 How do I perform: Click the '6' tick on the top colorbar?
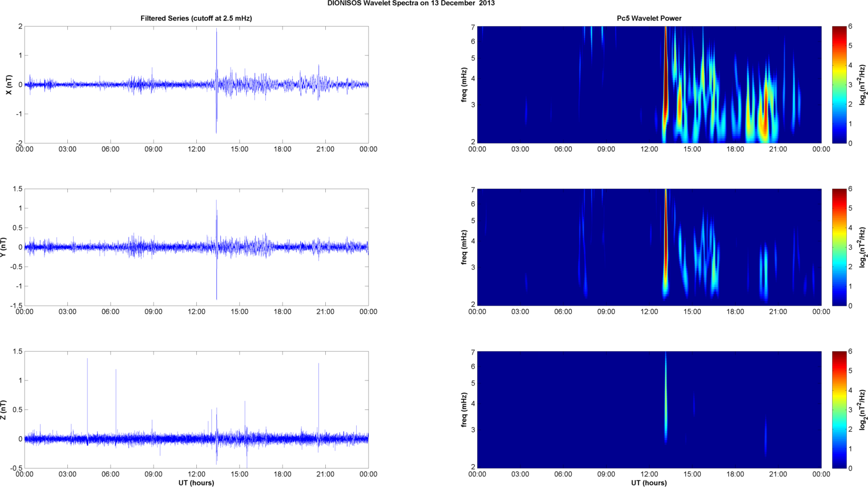pyautogui.click(x=850, y=26)
